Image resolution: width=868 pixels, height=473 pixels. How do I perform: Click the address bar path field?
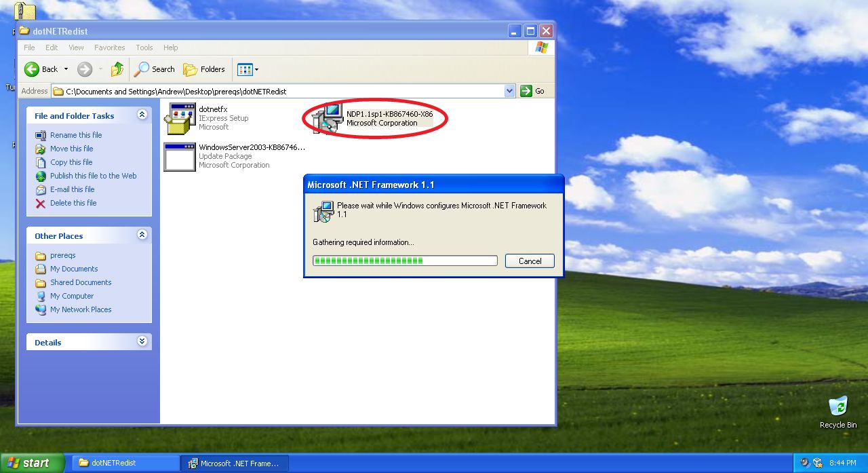[283, 91]
